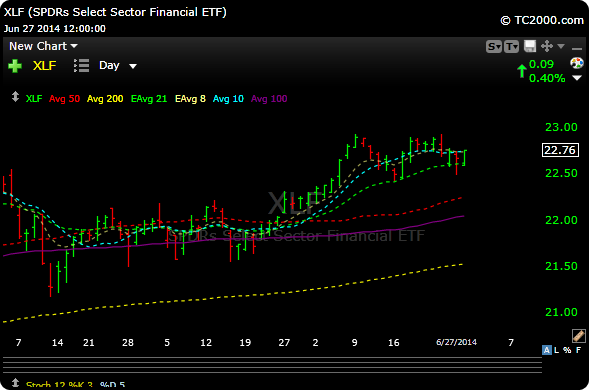
Task: Click the 22.00 price axis label
Action: click(x=561, y=220)
